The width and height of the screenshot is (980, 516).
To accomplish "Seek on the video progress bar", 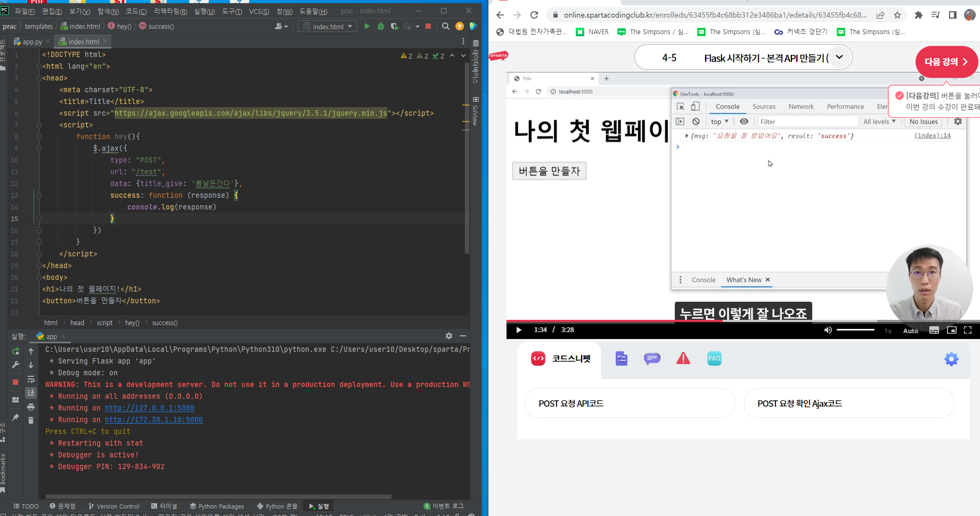I will (x=742, y=321).
